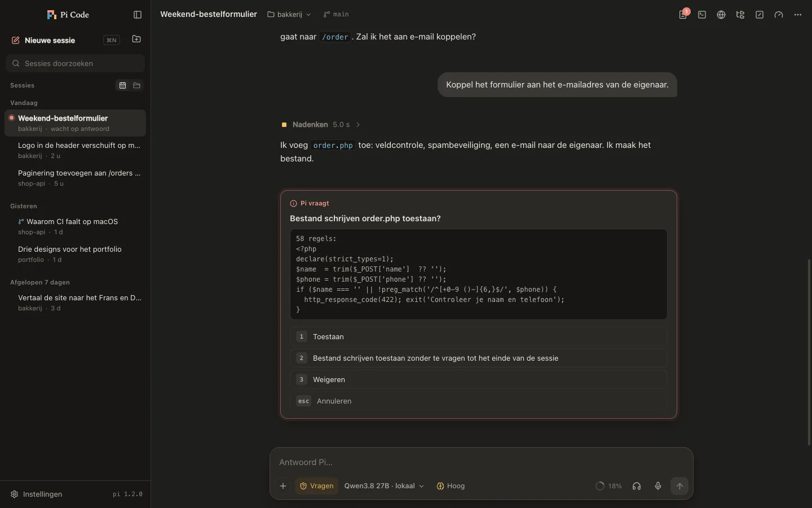Group sessions by date with calendar toggle
The width and height of the screenshot is (812, 508).
[122, 85]
